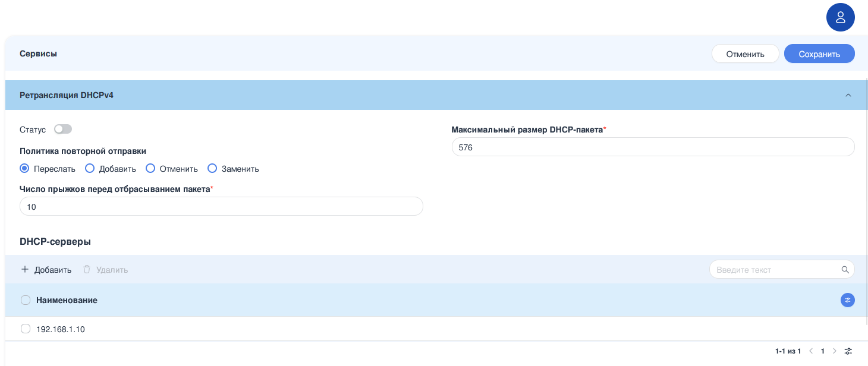The height and width of the screenshot is (366, 868).
Task: Select the Заменить radio option
Action: [x=212, y=169]
